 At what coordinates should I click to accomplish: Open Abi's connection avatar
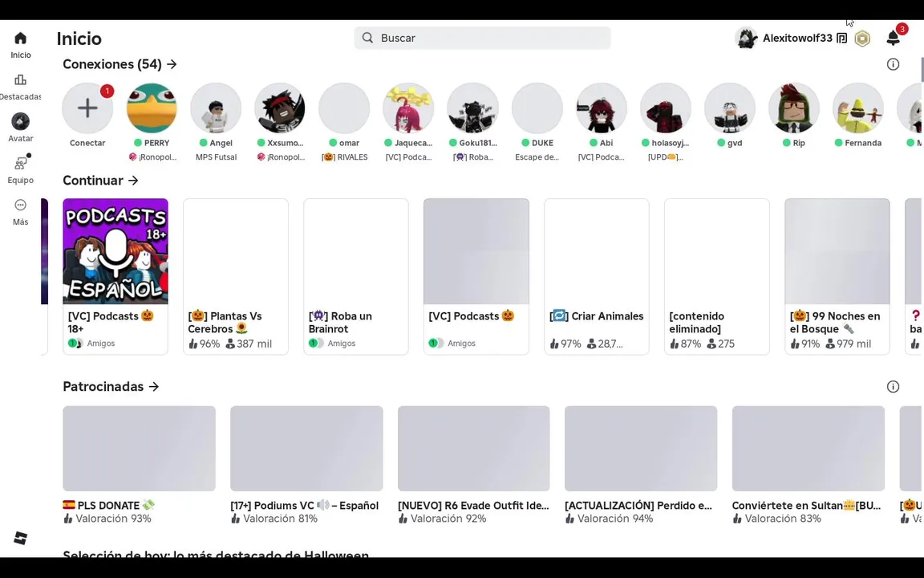[x=601, y=108]
